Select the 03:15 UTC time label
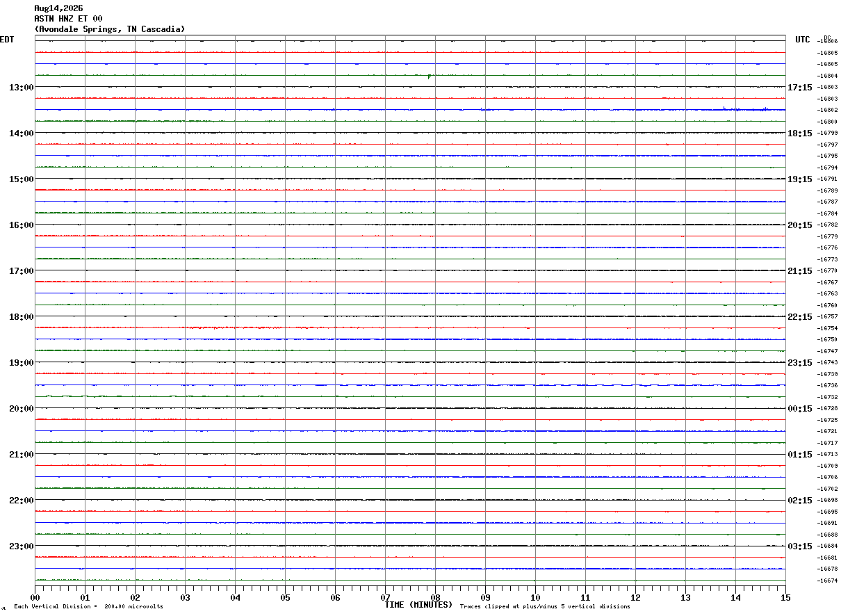This screenshot has height=616, width=841. (800, 546)
